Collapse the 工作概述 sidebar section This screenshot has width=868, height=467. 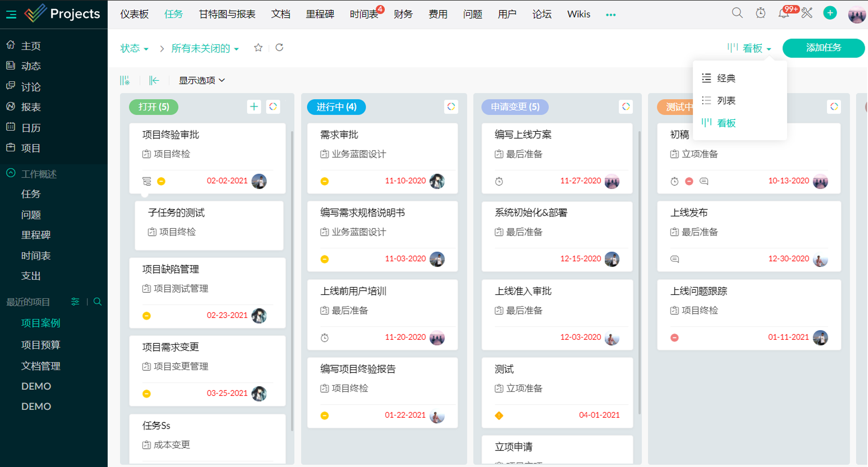click(x=11, y=173)
